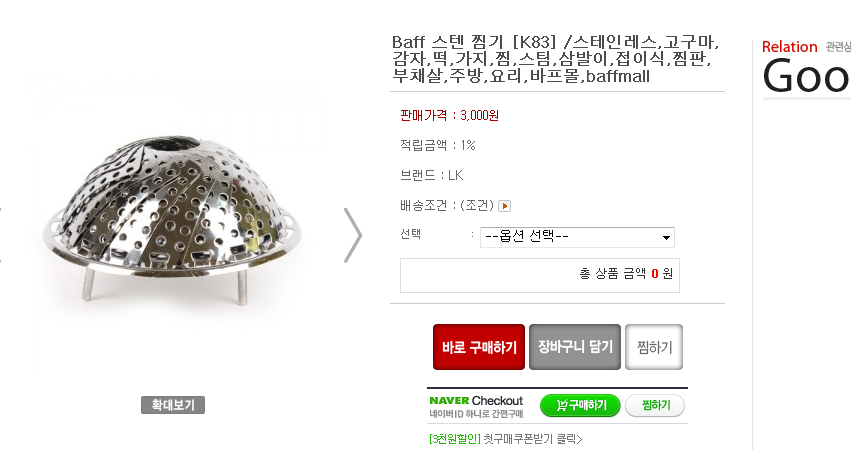Viewport: 851px width, 467px height.
Task: Click the shipping condition (조건) arrow icon
Action: click(505, 206)
